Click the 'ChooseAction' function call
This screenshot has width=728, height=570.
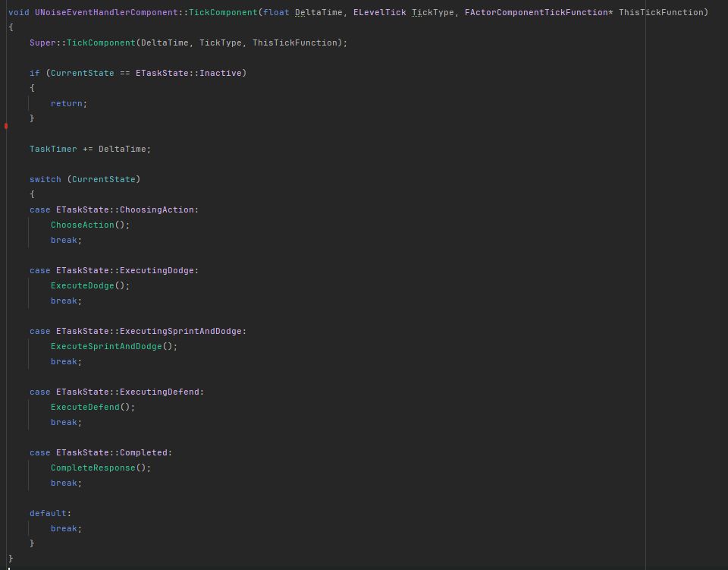click(82, 225)
